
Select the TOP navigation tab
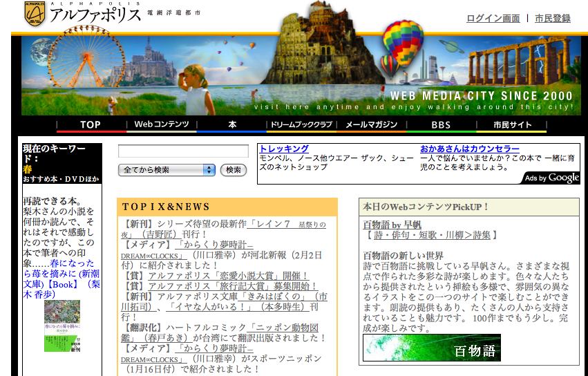point(91,125)
